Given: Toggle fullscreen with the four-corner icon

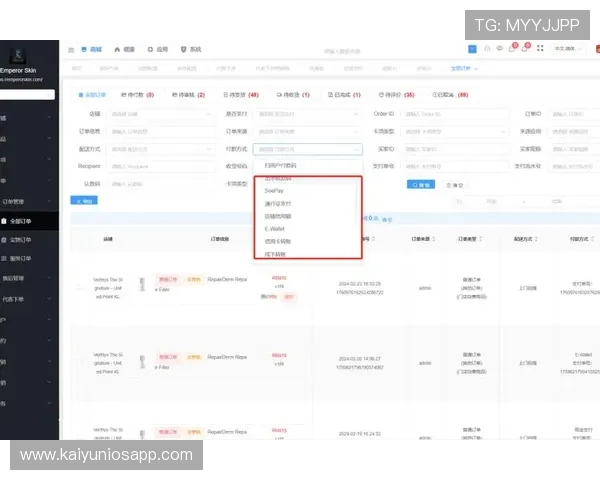Looking at the screenshot, I should click(540, 48).
